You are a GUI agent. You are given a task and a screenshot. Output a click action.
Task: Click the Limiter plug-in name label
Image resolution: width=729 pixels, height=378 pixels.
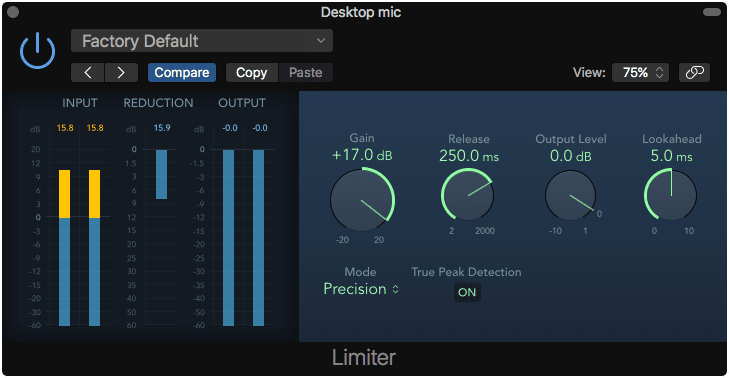point(364,358)
